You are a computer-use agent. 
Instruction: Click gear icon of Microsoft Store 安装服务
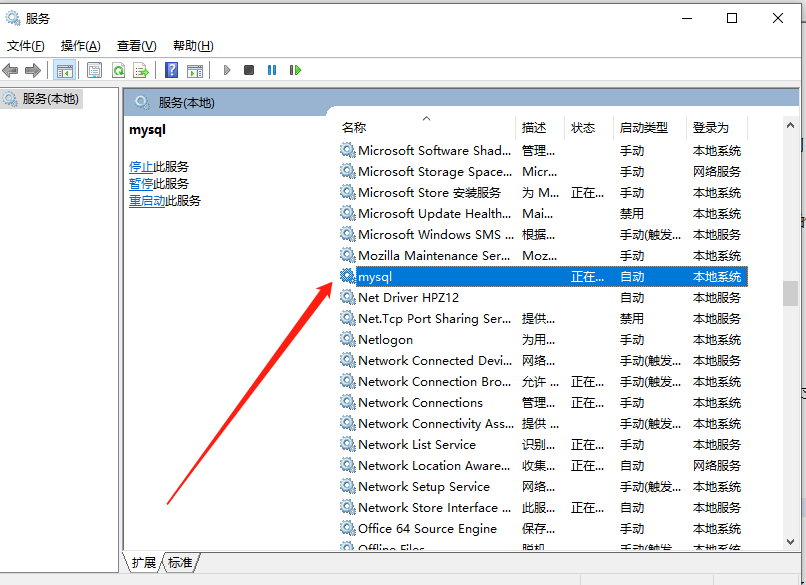347,192
